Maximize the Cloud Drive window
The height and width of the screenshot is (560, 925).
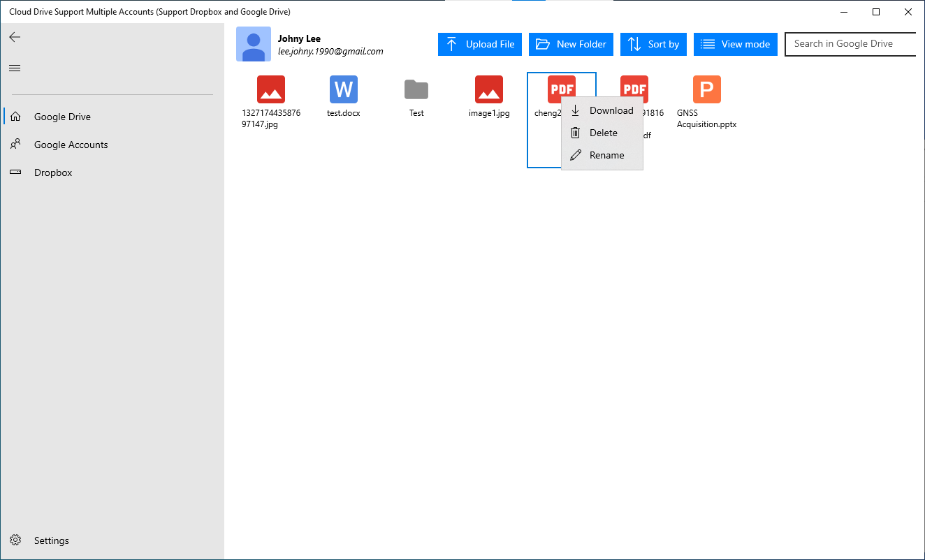(x=876, y=12)
